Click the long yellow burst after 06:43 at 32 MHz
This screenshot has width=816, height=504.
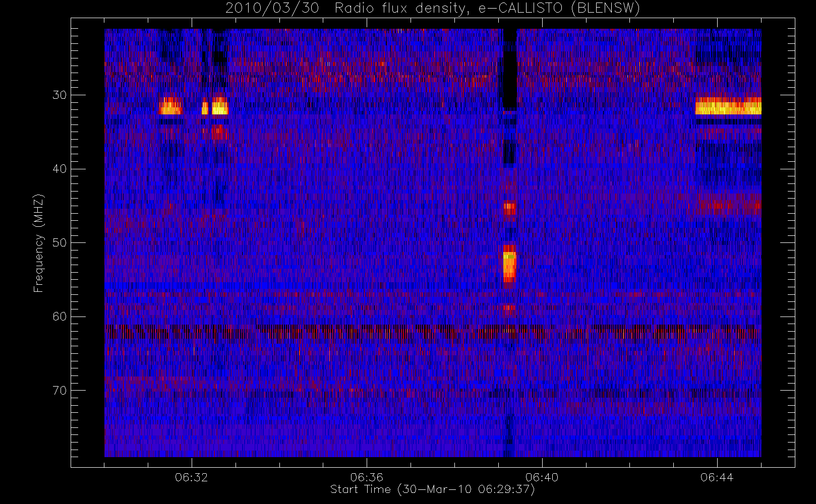tap(728, 107)
